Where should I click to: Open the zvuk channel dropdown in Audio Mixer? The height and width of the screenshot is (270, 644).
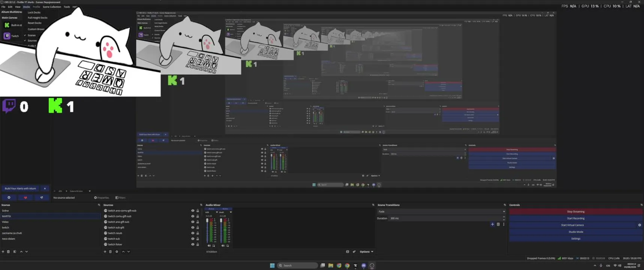pos(231,212)
